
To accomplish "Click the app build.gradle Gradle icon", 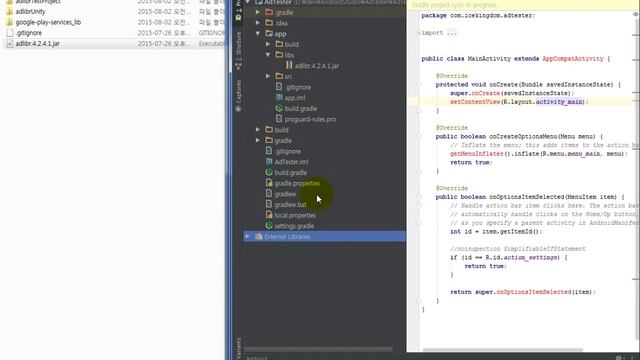I will (279, 108).
